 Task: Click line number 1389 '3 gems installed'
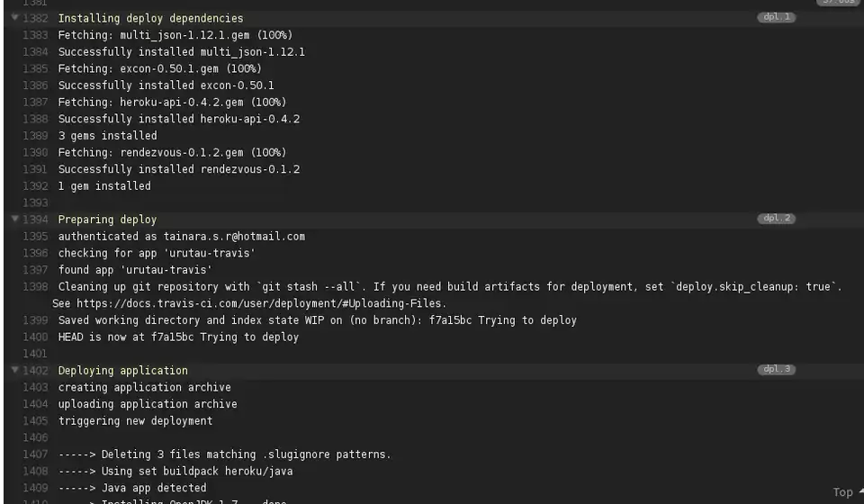click(x=36, y=136)
